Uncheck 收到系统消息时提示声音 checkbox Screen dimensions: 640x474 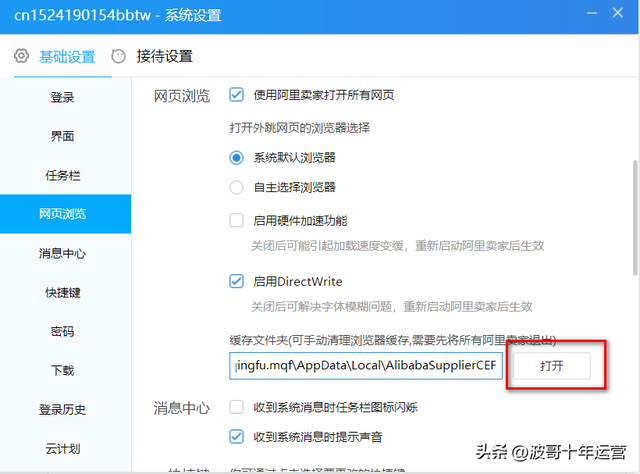pos(236,437)
